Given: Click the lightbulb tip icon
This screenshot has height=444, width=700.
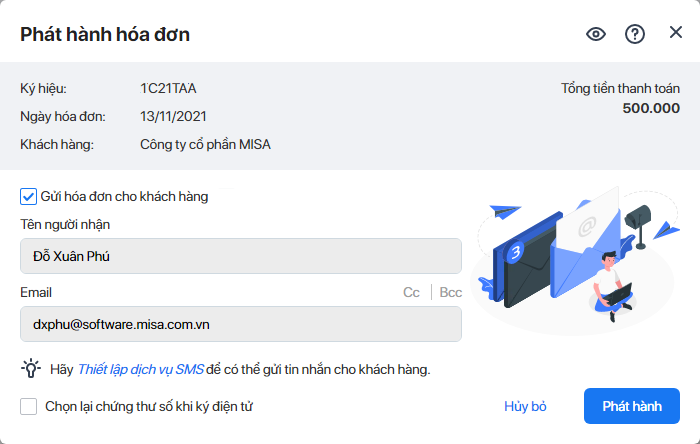Looking at the screenshot, I should click(31, 369).
